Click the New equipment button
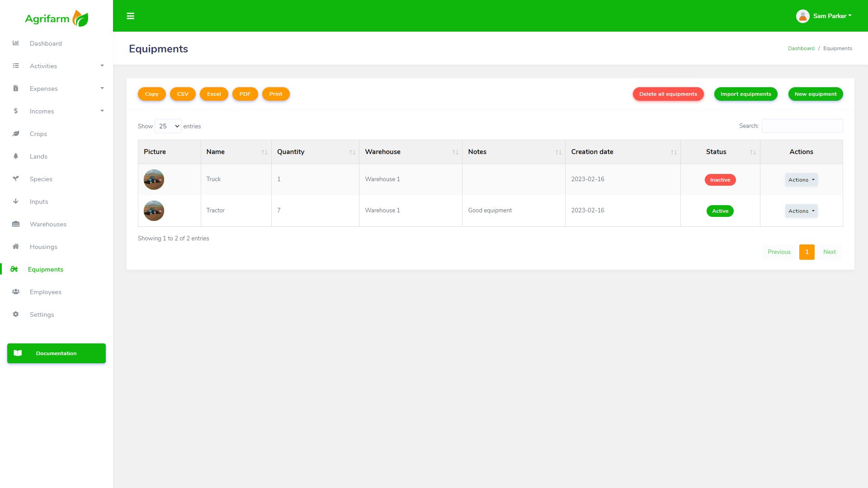Viewport: 868px width, 488px height. (815, 94)
